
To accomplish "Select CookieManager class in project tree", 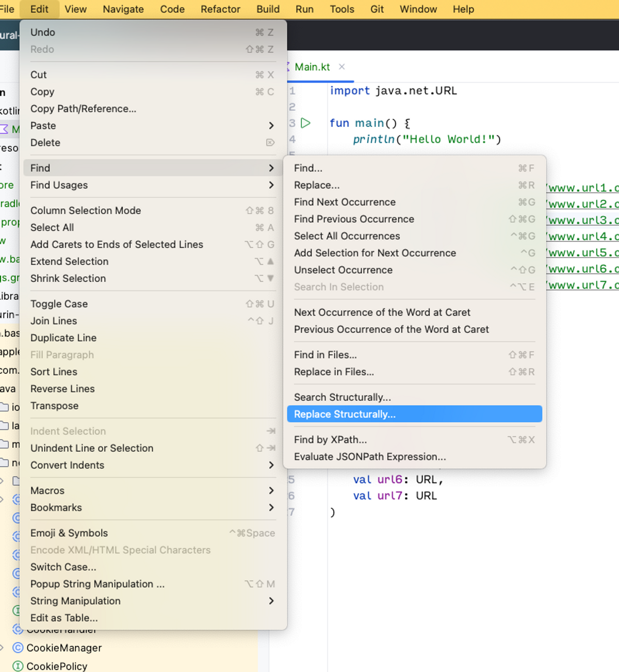I will [64, 648].
